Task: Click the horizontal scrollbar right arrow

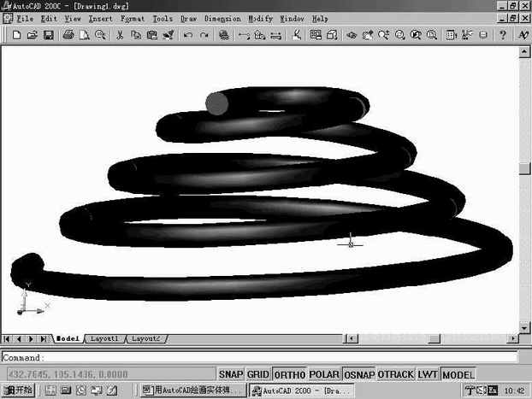Action: tap(511, 339)
